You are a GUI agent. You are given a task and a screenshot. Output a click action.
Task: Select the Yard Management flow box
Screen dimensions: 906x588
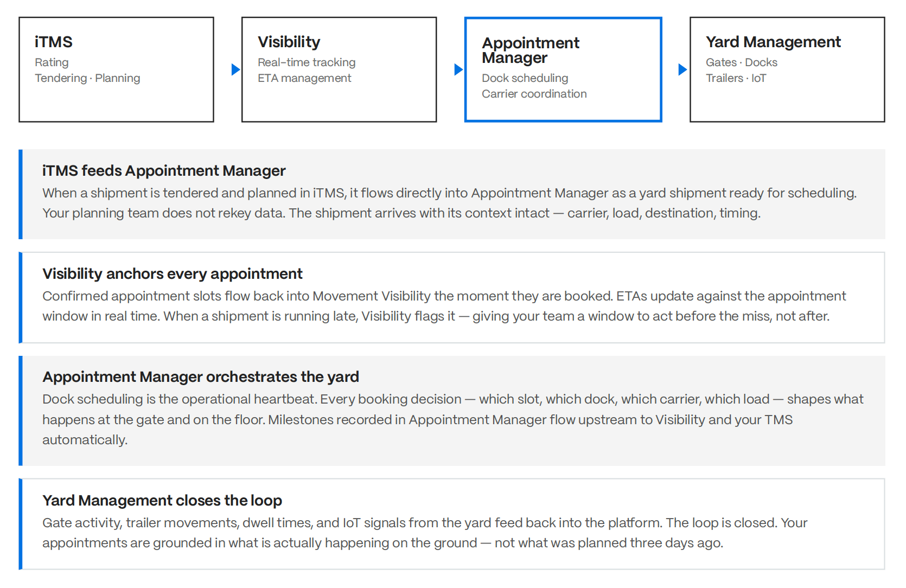pyautogui.click(x=787, y=69)
